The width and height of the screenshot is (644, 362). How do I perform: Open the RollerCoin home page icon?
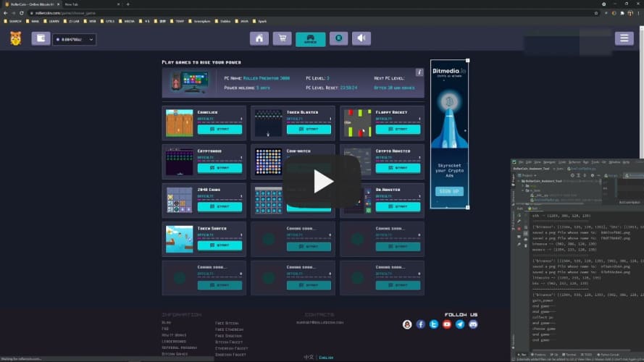coord(259,38)
